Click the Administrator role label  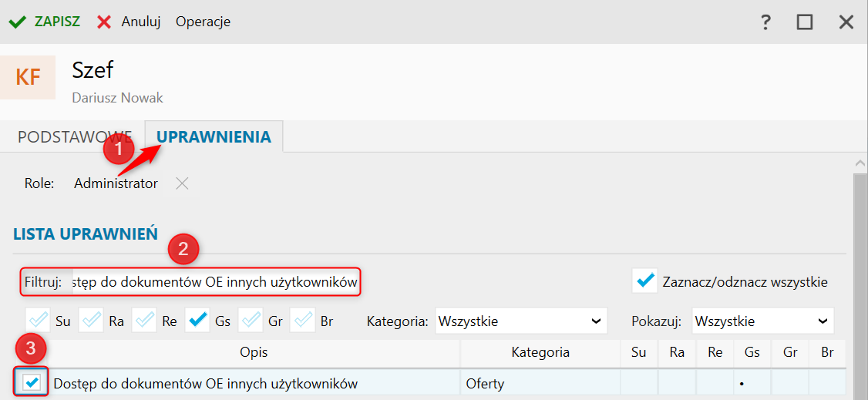coord(116,183)
